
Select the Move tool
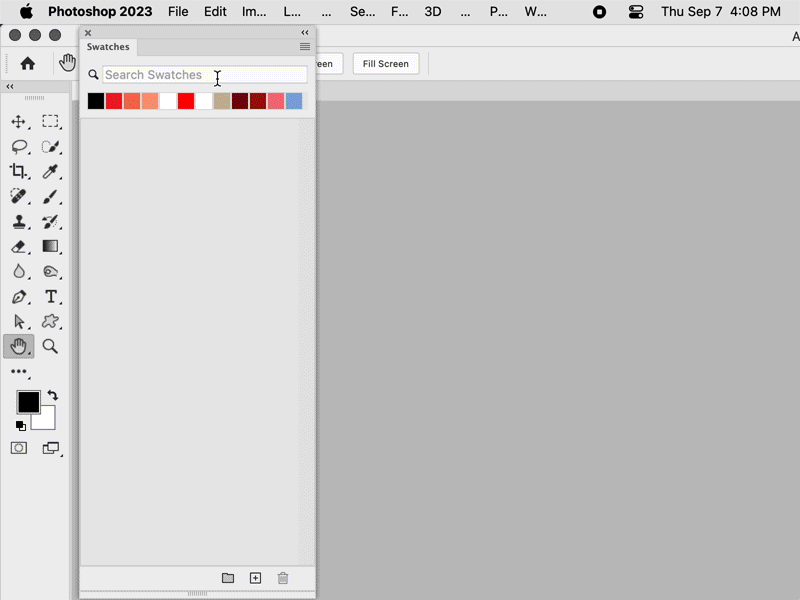[18, 121]
